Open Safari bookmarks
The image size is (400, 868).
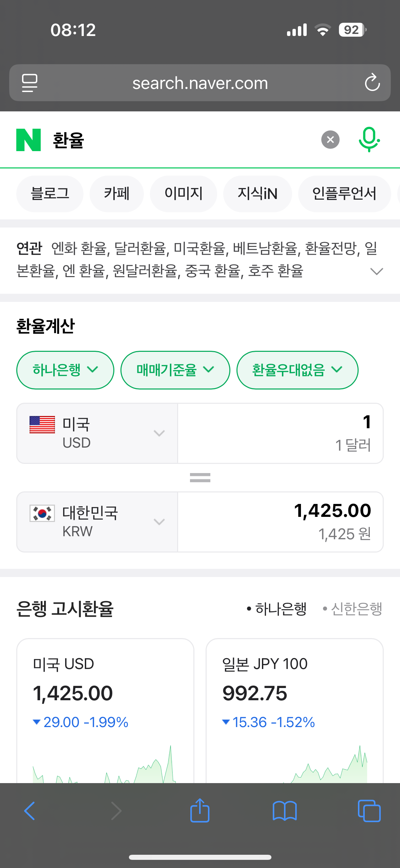(x=284, y=811)
